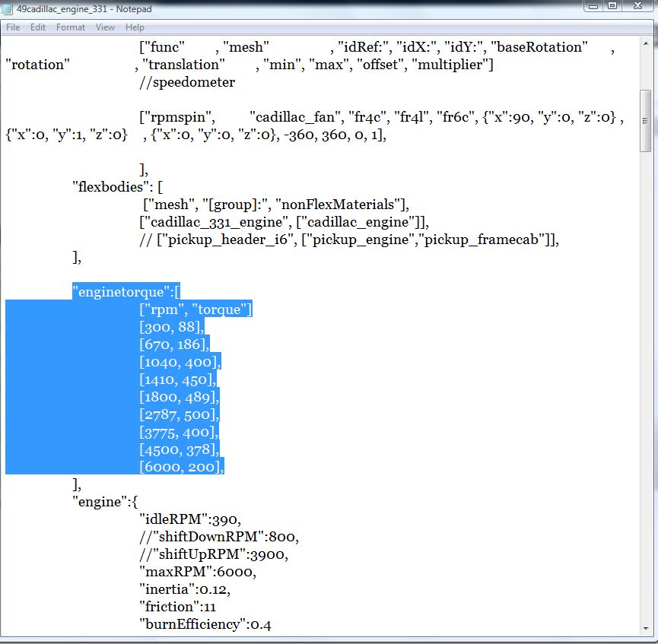This screenshot has width=658, height=644.
Task: Click the "baseRotation" text
Action: coord(539,46)
